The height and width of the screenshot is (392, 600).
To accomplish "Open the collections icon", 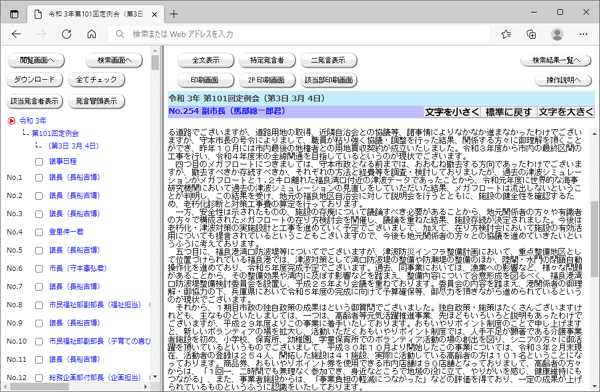I will pyautogui.click(x=531, y=34).
